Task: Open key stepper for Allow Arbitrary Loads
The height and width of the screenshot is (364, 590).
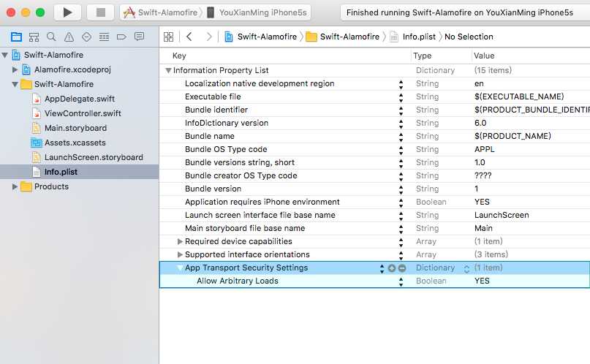Action: 401,281
